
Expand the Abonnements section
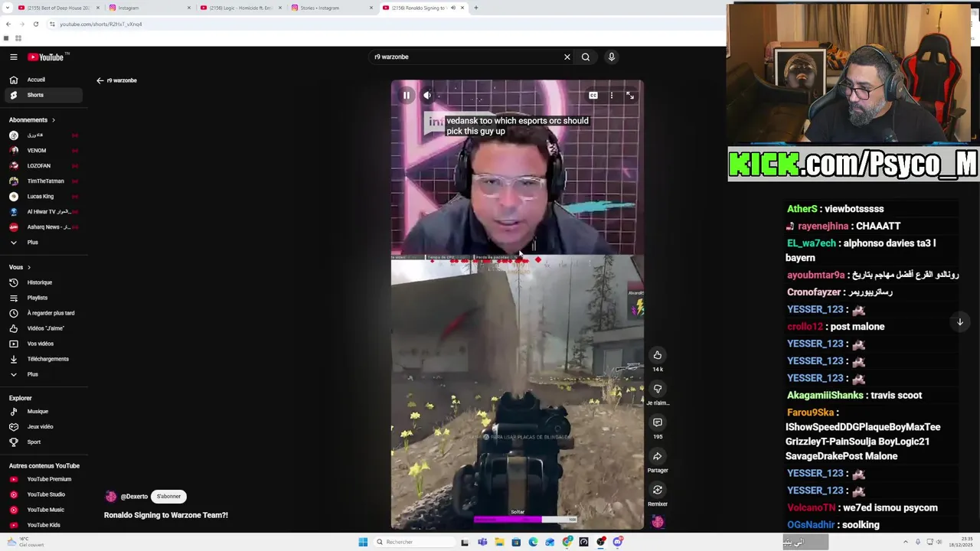(x=32, y=120)
